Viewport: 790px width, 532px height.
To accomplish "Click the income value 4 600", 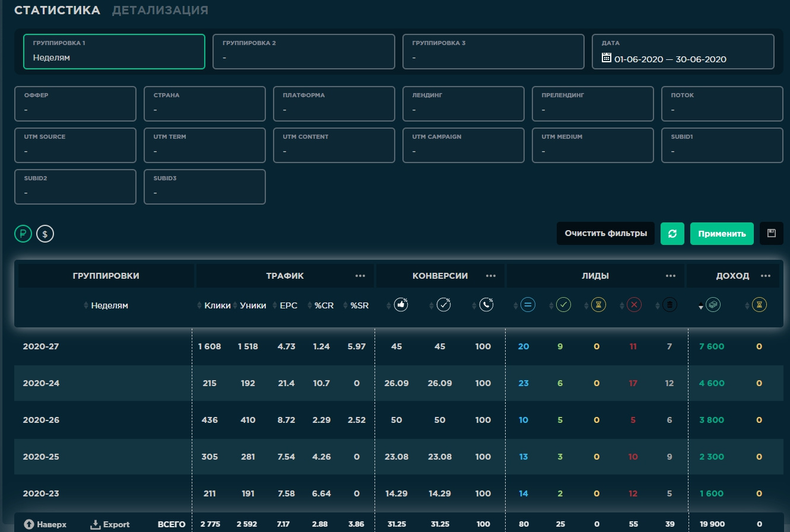I will pos(712,383).
